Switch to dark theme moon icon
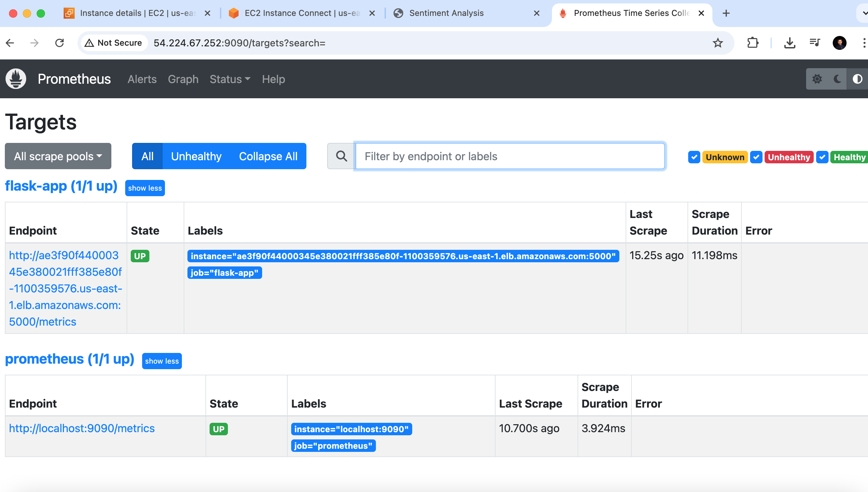 [837, 79]
